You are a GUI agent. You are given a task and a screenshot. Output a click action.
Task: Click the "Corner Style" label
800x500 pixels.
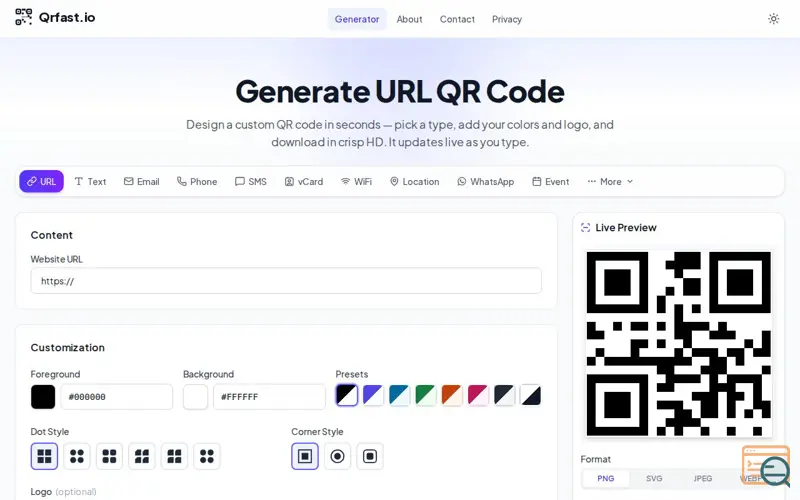point(317,432)
